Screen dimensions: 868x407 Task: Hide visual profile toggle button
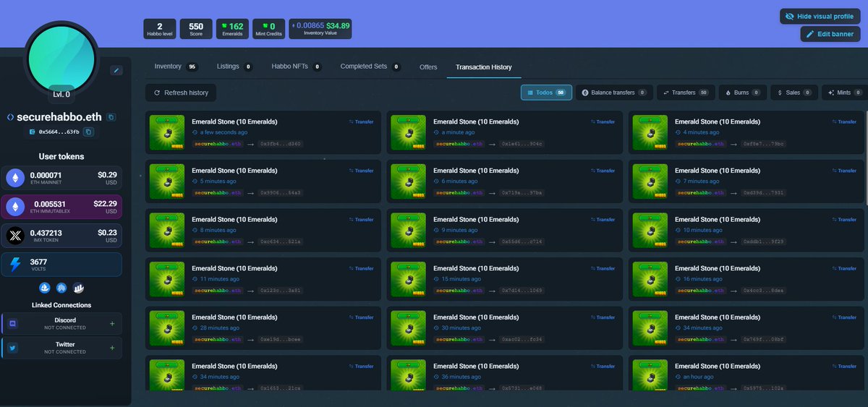[820, 16]
